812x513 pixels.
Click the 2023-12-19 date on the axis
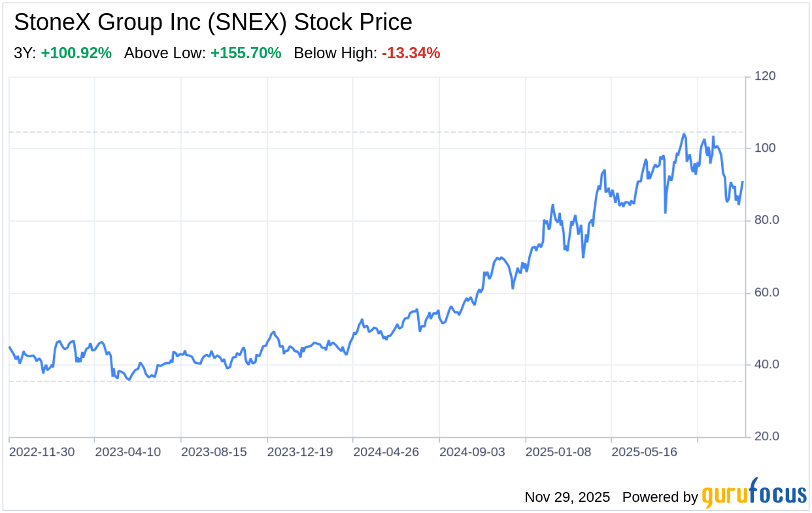point(301,452)
